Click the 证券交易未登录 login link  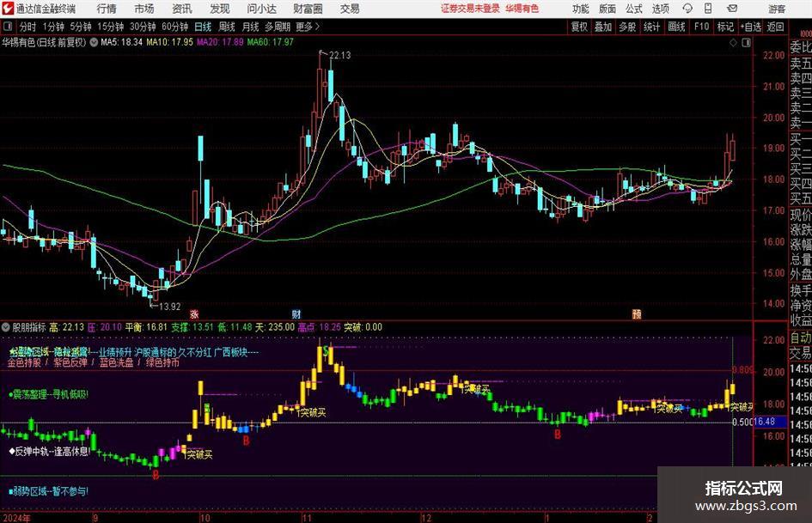click(470, 9)
